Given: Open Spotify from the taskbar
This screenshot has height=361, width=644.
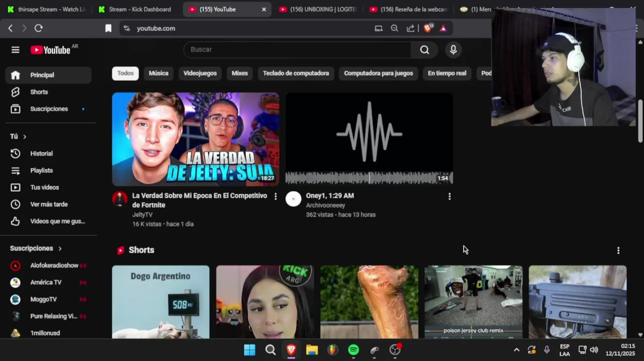Looking at the screenshot, I should (x=353, y=349).
